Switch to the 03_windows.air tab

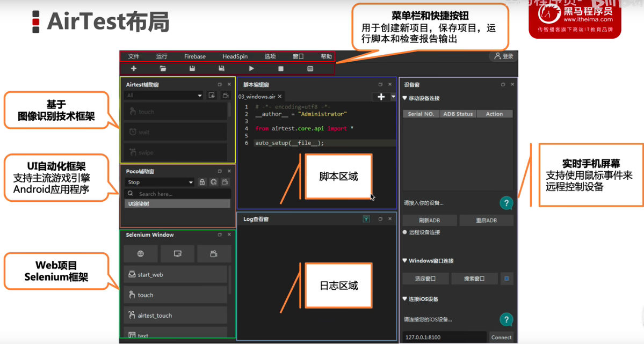coord(257,97)
